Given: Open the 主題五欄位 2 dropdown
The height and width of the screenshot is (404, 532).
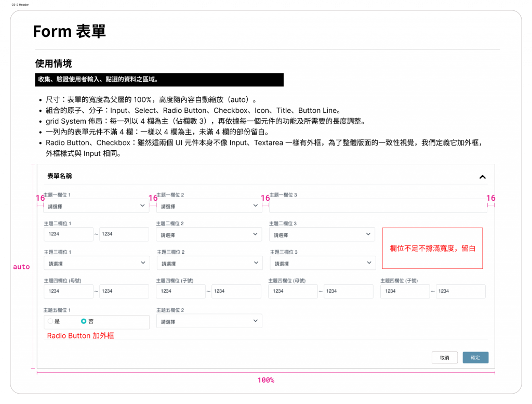Looking at the screenshot, I should point(209,321).
